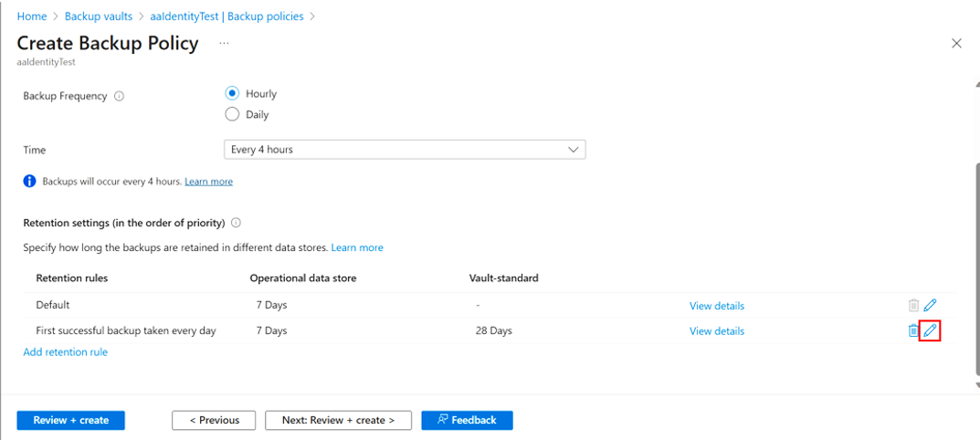Click the aaIdentityTest subtitle under the title
Viewport: 980px width, 440px height.
(x=46, y=62)
